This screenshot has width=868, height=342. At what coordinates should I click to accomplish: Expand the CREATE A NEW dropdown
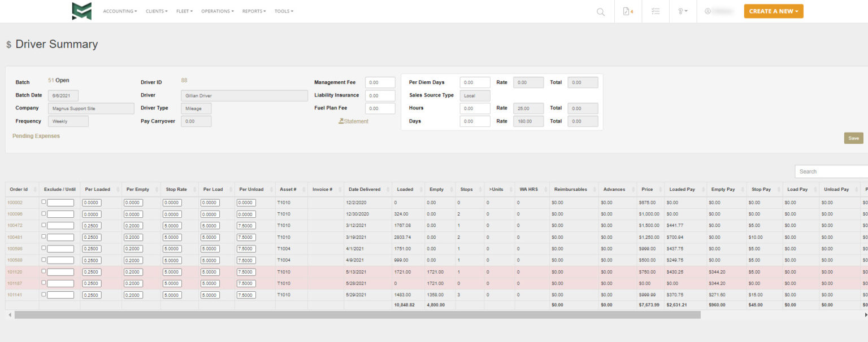pyautogui.click(x=772, y=11)
